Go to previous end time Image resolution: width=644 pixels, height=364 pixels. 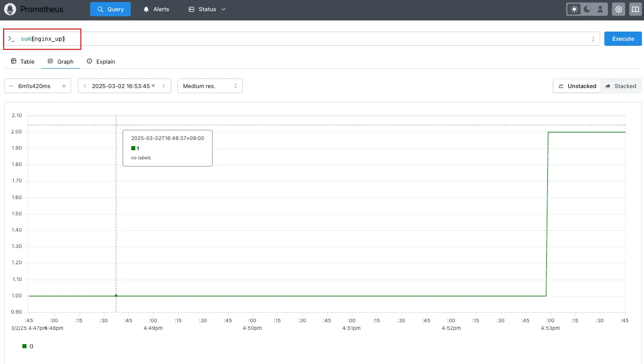point(84,86)
